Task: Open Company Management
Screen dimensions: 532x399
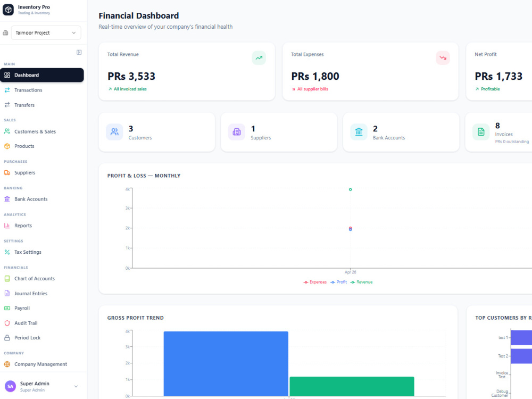Action: pos(42,364)
